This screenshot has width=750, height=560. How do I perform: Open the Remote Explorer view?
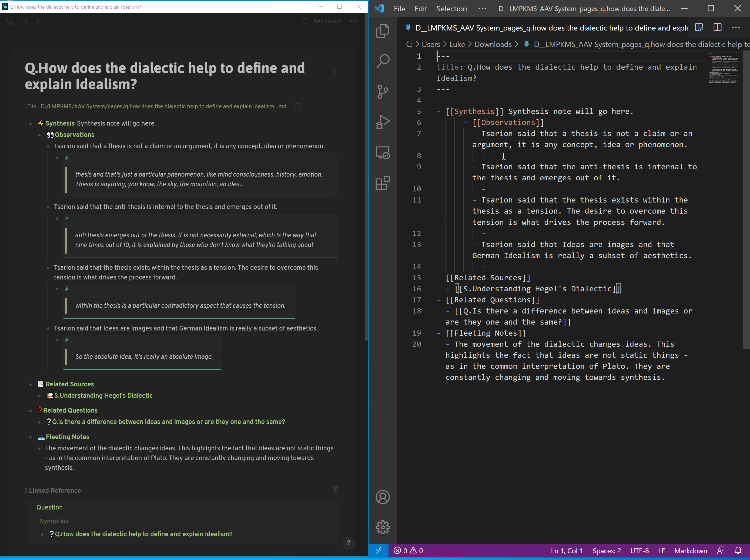click(383, 153)
